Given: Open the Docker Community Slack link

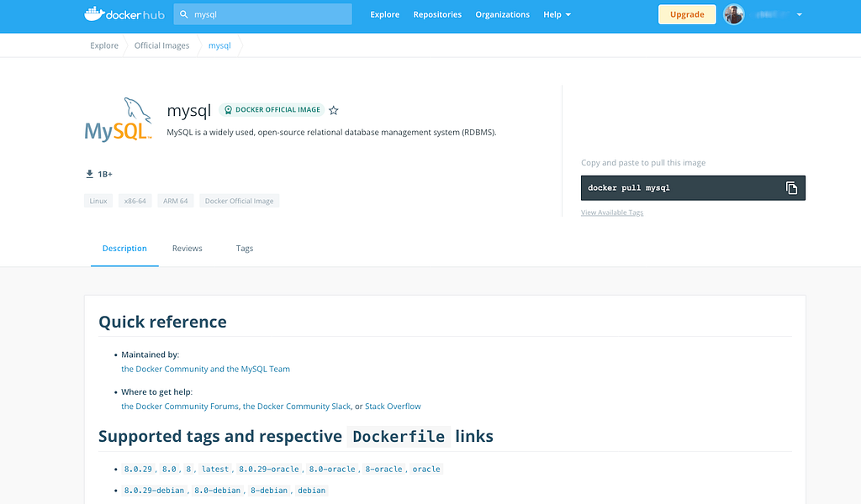Looking at the screenshot, I should click(297, 407).
